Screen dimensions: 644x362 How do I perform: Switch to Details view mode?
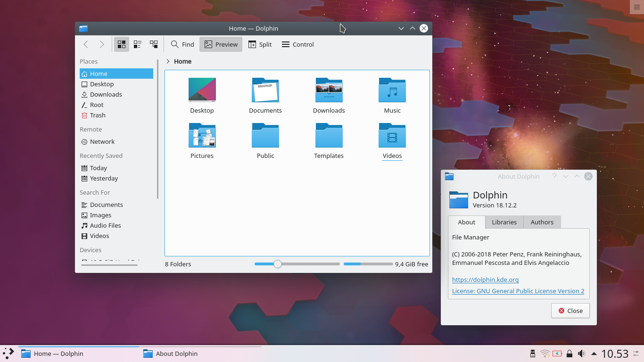pyautogui.click(x=154, y=44)
